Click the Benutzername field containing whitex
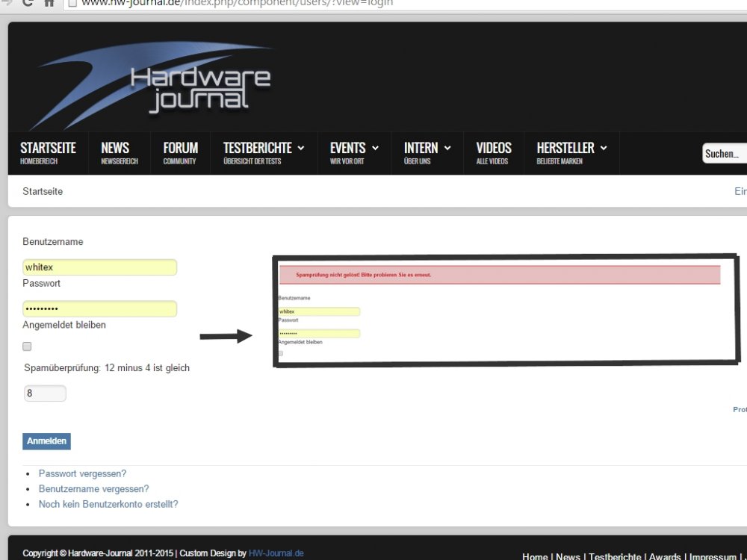This screenshot has width=747, height=560. (x=100, y=267)
